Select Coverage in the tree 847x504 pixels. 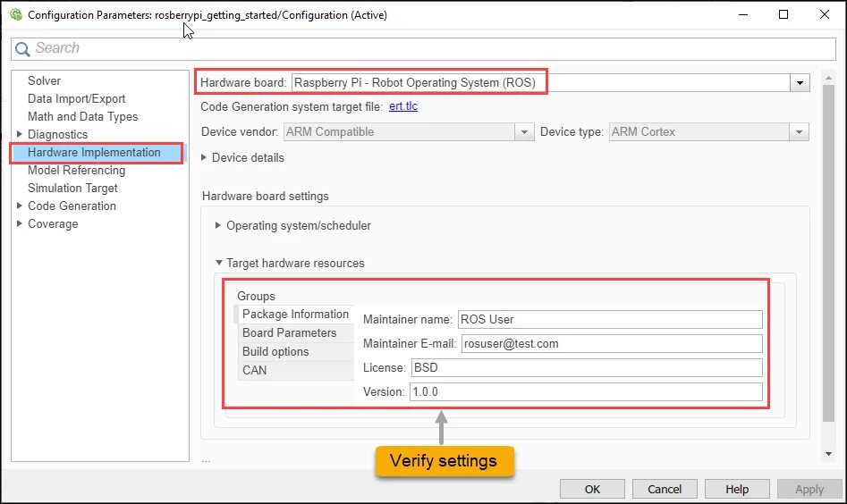(x=53, y=224)
